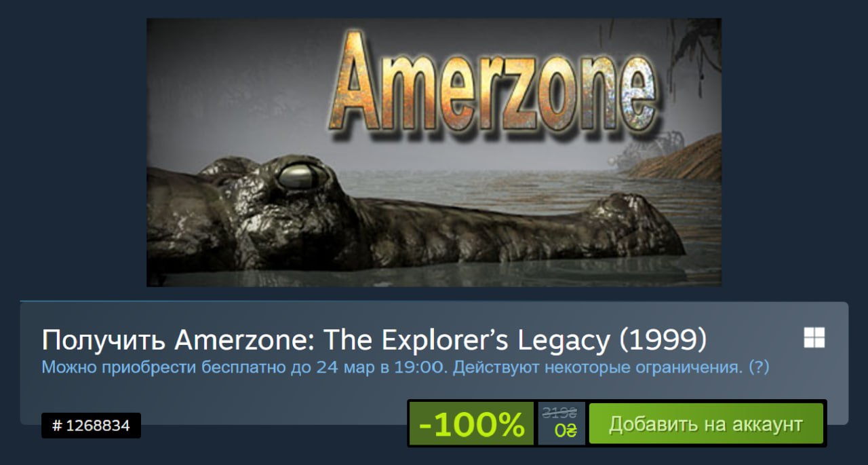Viewport: 868px width, 465px height.
Task: Click the creature's eye in the banner
Action: 300,176
